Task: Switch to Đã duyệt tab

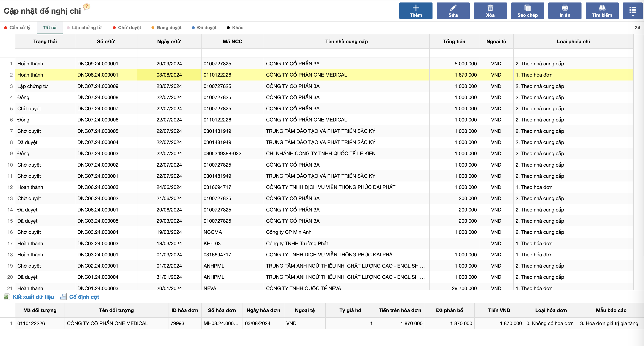Action: click(204, 28)
